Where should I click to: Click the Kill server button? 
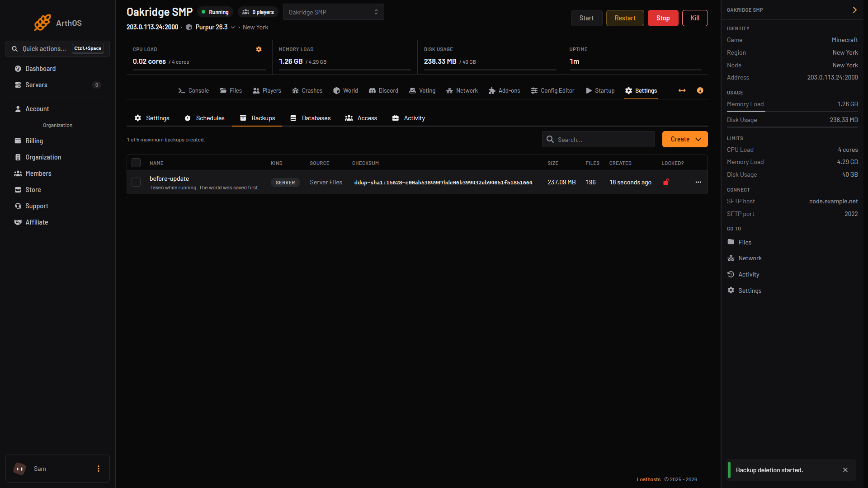coord(695,18)
